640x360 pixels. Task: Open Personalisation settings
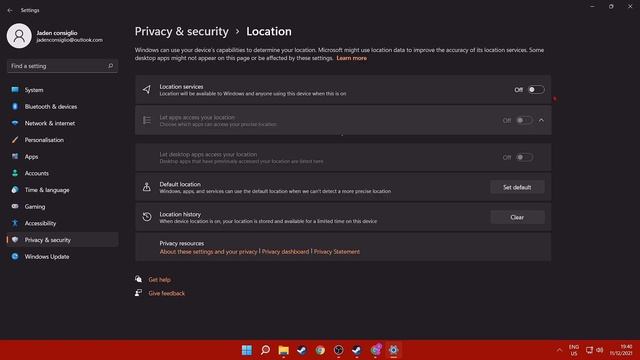[x=62, y=140]
